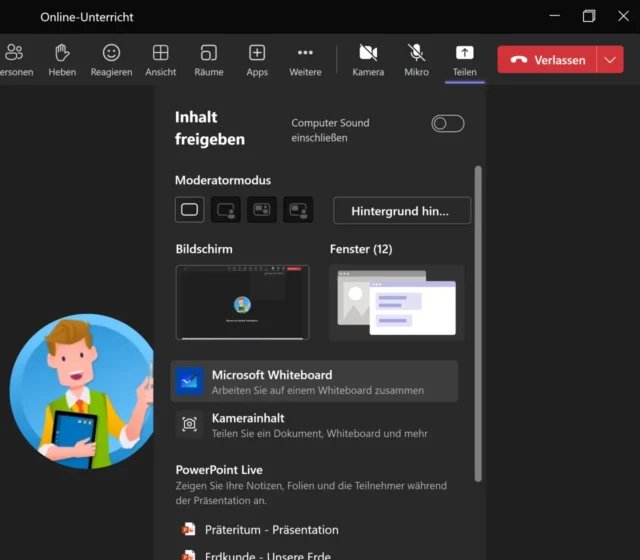Share the Bildschirm screen thumbnail

pyautogui.click(x=242, y=302)
